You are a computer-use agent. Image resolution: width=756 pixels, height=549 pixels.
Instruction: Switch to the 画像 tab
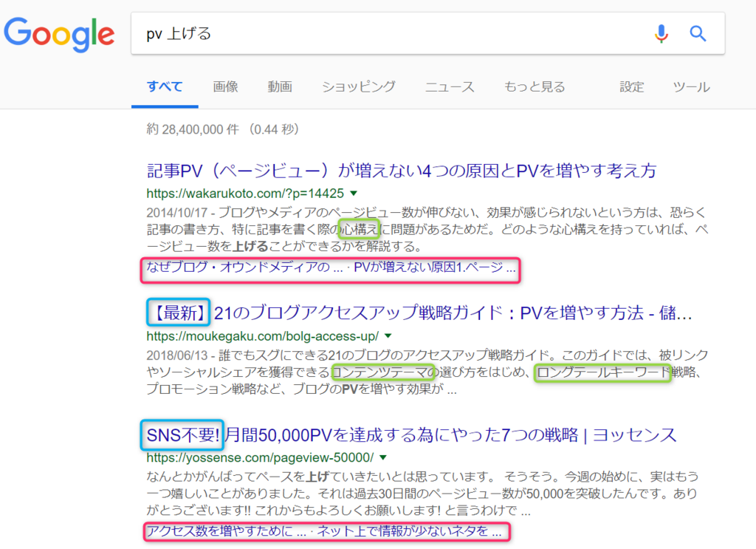pyautogui.click(x=226, y=87)
